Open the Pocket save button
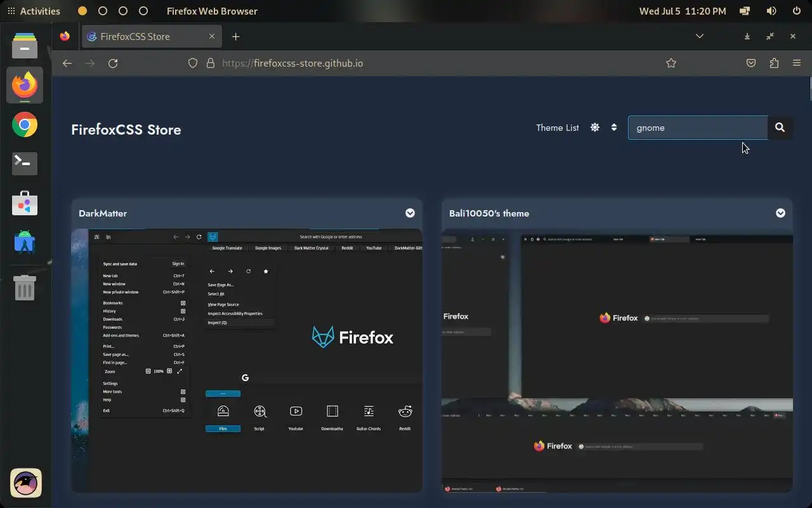This screenshot has width=812, height=508. coord(751,63)
